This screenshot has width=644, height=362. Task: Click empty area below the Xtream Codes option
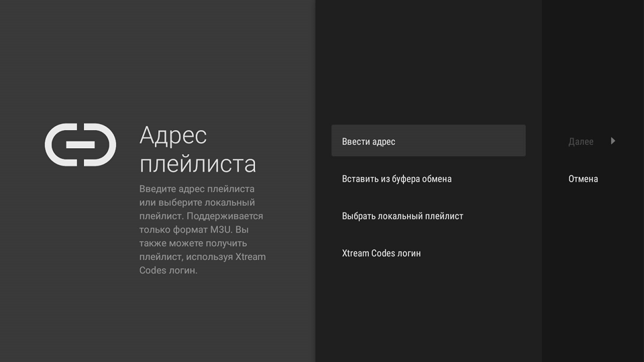[x=428, y=308]
